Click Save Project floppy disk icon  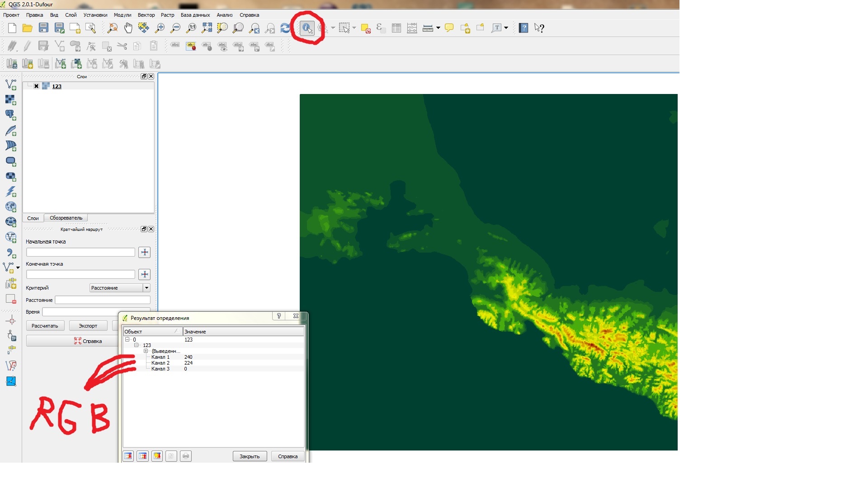point(43,28)
